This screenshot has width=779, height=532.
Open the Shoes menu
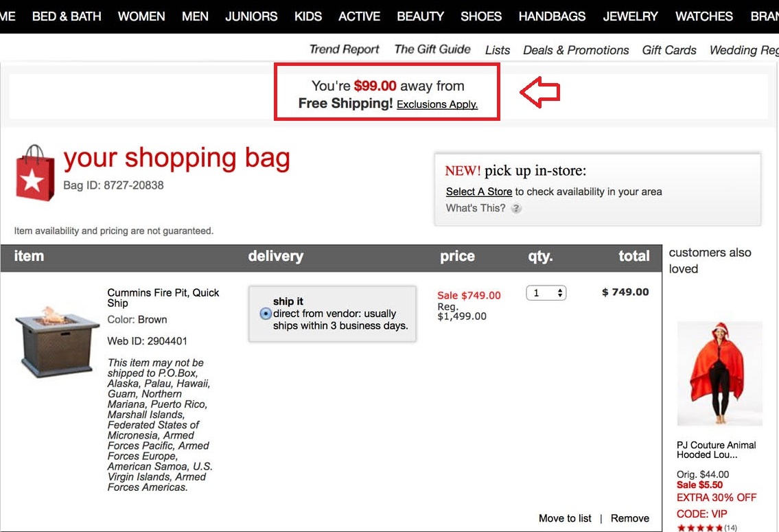481,16
